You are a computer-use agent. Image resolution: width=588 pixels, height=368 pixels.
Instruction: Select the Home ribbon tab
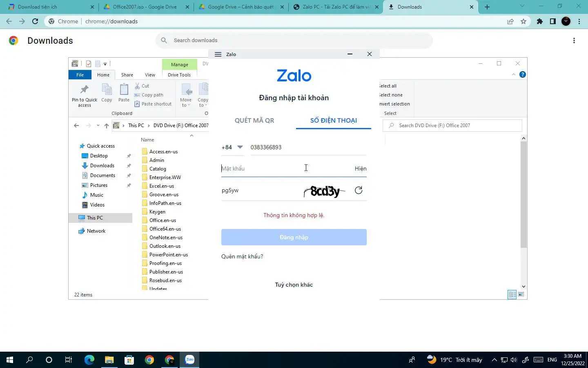[103, 75]
